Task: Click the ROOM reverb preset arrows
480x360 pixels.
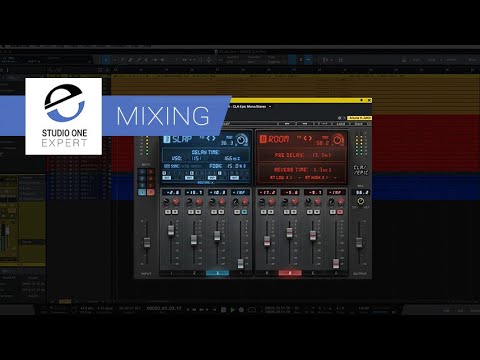Action: (x=308, y=138)
